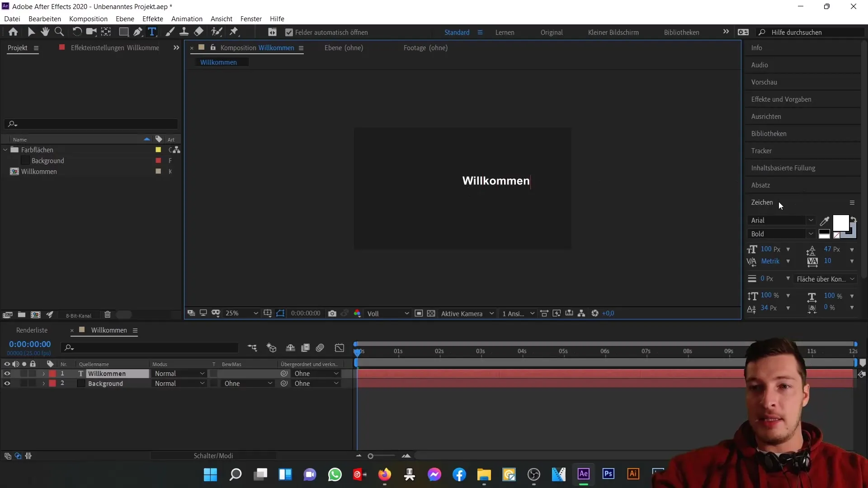
Task: Toggle transparency grid in viewer
Action: click(x=431, y=314)
